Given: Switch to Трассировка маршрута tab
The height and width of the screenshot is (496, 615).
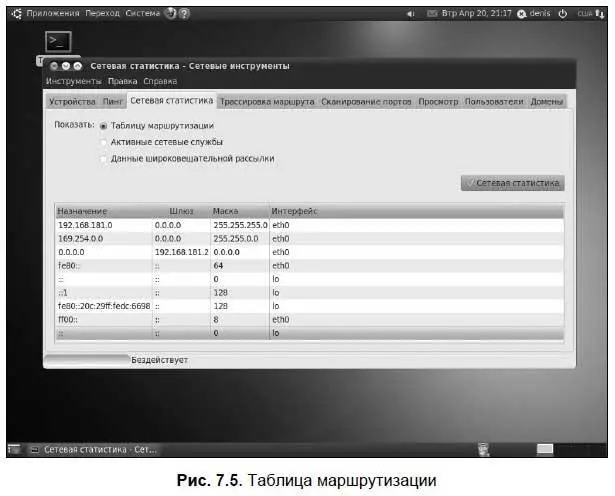Looking at the screenshot, I should tap(267, 102).
